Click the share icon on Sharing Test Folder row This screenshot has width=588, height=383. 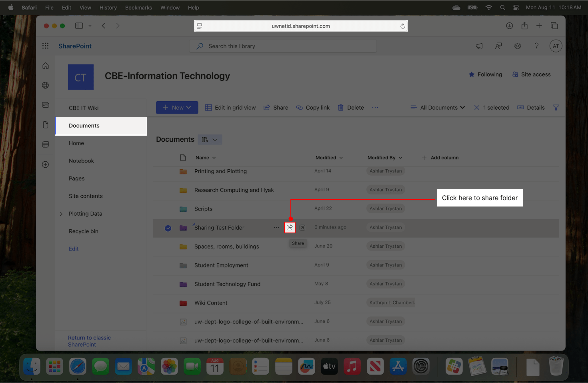[290, 228]
